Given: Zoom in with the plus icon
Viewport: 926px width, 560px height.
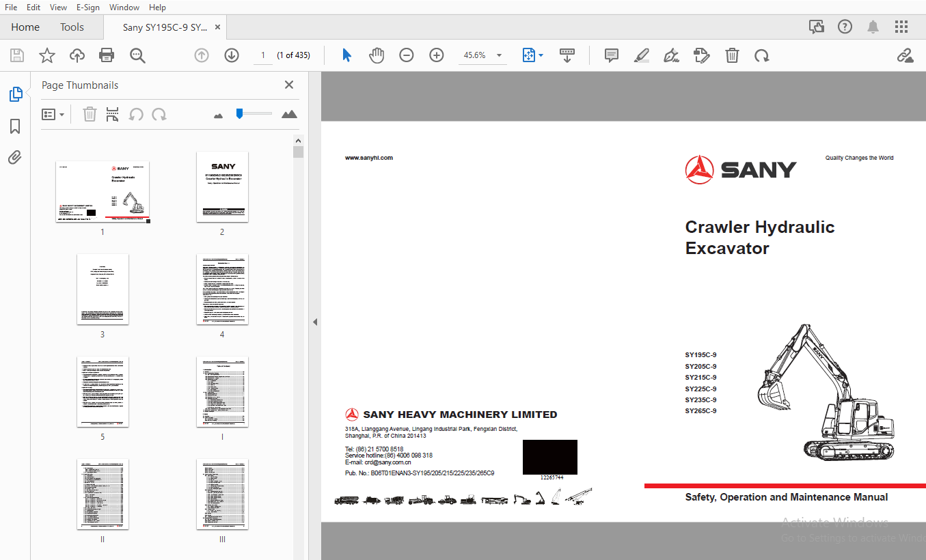Looking at the screenshot, I should tap(437, 55).
